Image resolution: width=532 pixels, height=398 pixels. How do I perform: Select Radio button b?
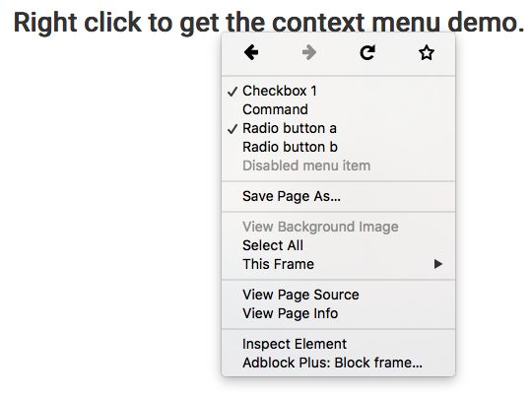coord(338,147)
